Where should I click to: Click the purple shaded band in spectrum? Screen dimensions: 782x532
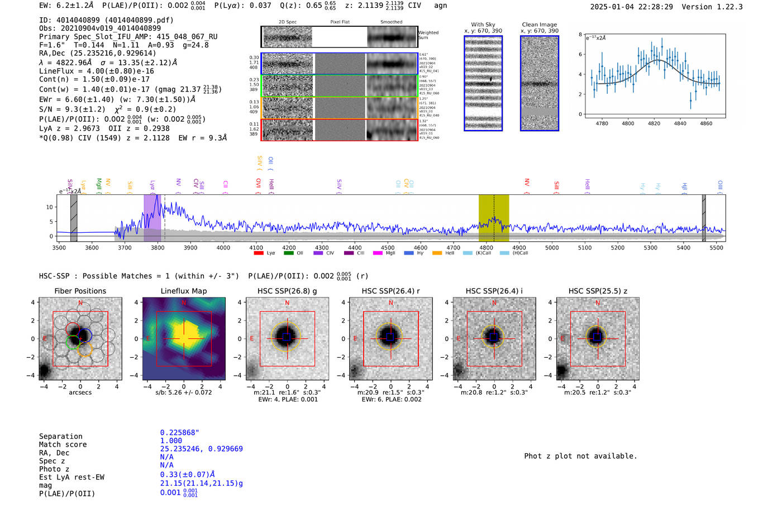tap(152, 218)
